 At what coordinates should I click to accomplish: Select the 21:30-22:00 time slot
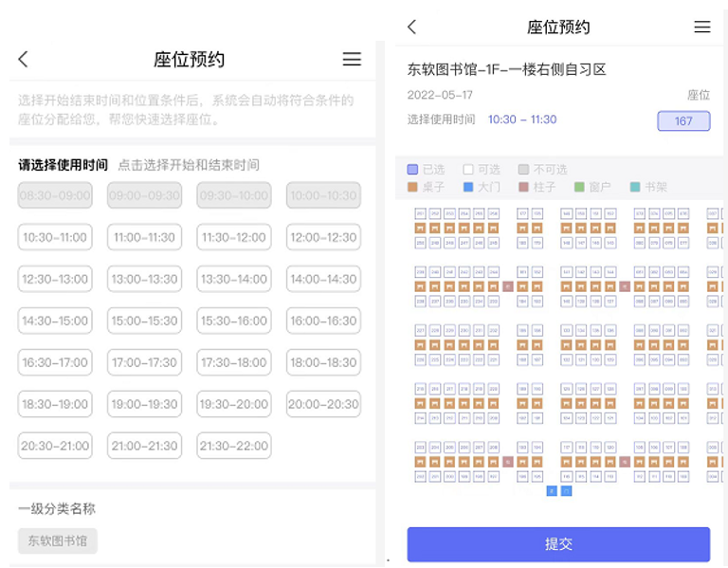coord(234,446)
